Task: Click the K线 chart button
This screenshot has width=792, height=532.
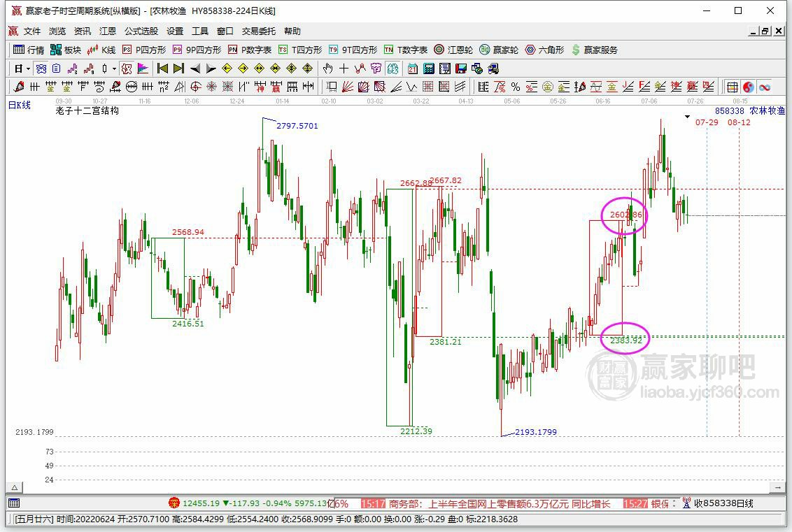Action: [101, 50]
